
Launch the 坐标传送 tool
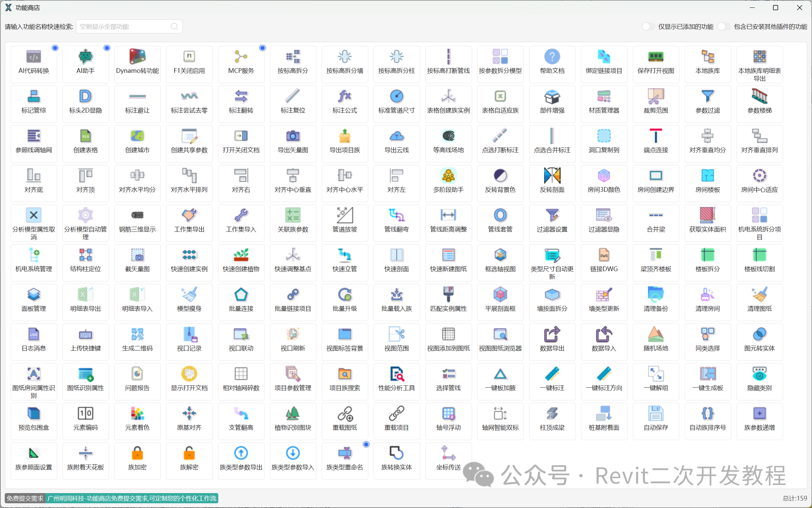[x=448, y=453]
